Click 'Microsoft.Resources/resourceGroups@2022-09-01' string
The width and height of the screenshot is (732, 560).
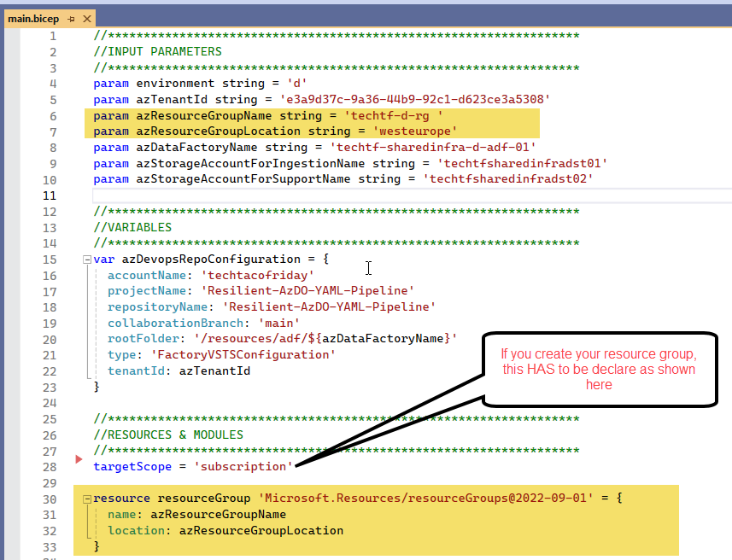click(x=425, y=499)
